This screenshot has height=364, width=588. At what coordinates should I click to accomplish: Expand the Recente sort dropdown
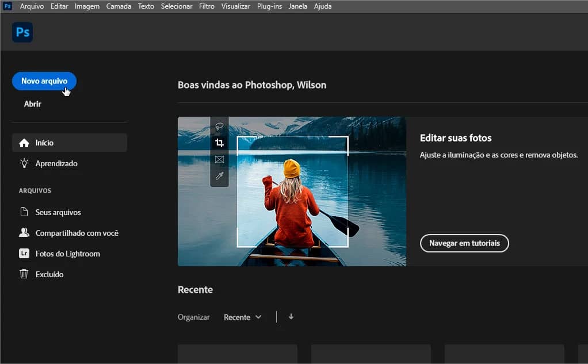coord(242,317)
